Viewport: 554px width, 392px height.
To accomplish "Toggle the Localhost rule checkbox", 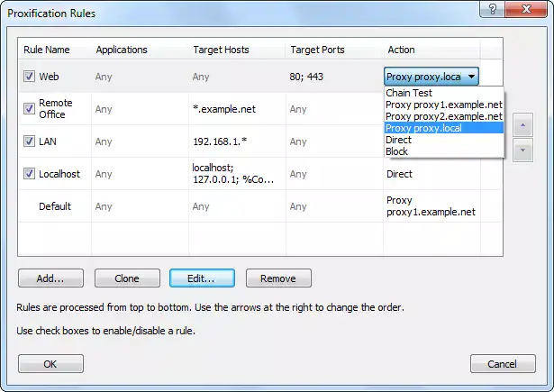I will click(x=30, y=174).
